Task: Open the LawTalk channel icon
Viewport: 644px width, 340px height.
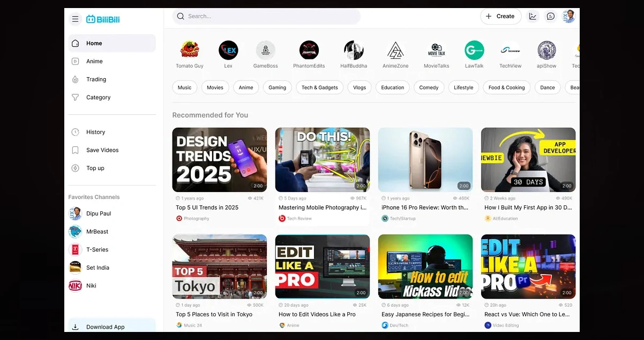Action: pyautogui.click(x=474, y=50)
